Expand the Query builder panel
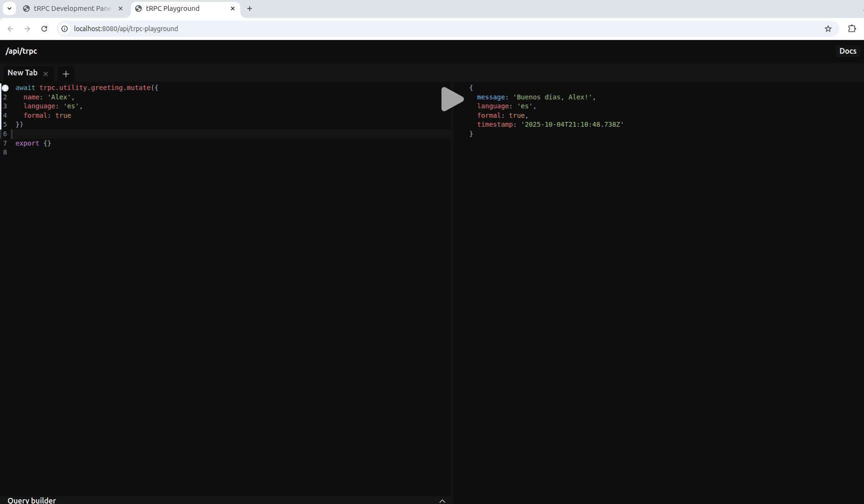 [442, 501]
